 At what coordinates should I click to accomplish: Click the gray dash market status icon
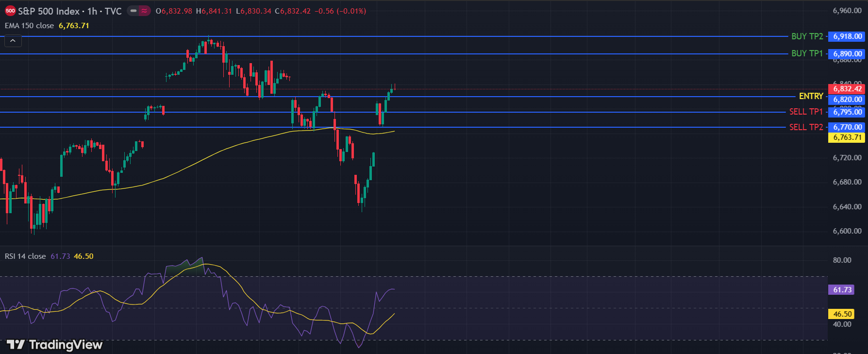(x=134, y=11)
